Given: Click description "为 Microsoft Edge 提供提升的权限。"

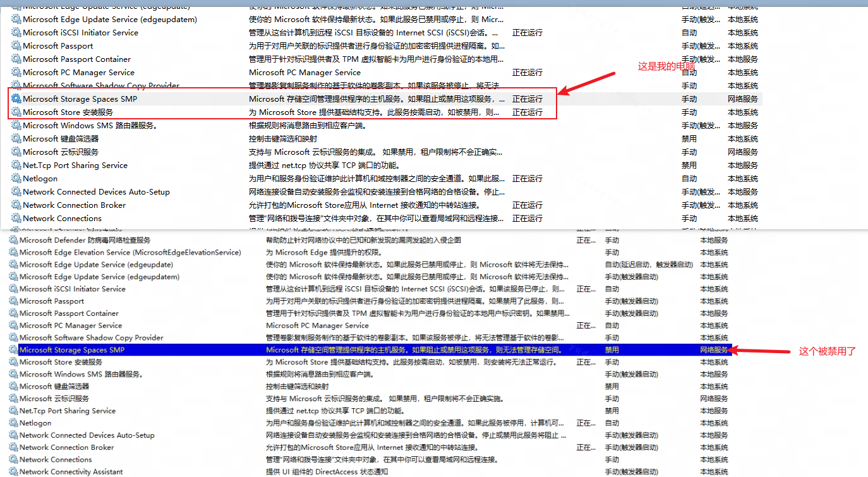Looking at the screenshot, I should point(326,252).
